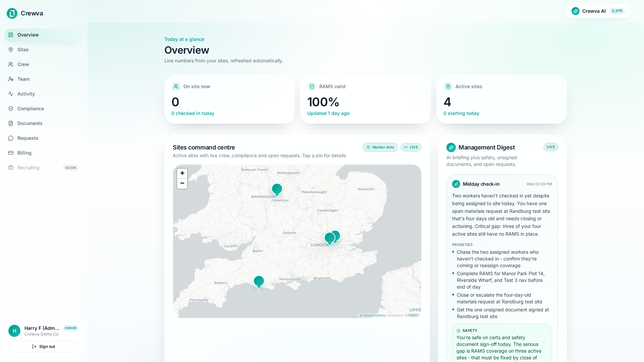Open the Active sites card
Image resolution: width=644 pixels, height=362 pixels.
click(x=501, y=99)
